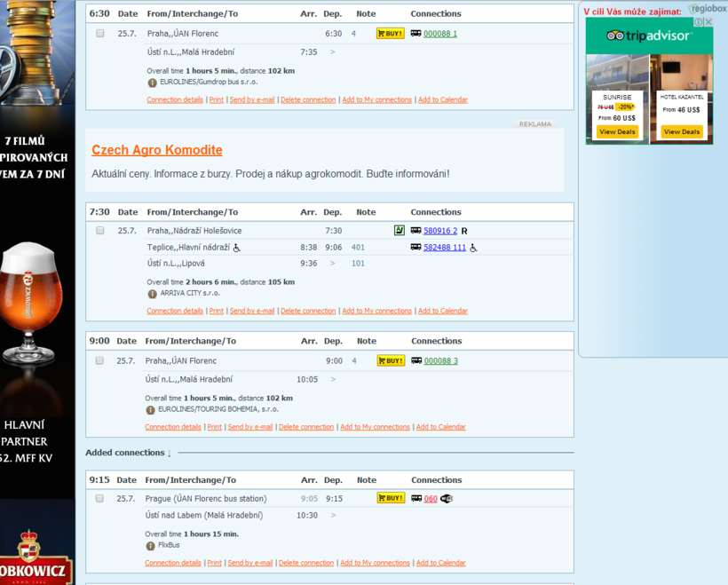The image size is (728, 585).
Task: Collapse the Added connections section arrow
Action: click(x=169, y=453)
